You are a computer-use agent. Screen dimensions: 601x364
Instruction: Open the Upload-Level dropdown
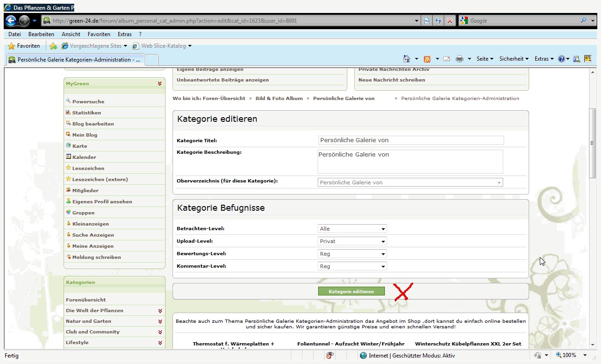pos(352,241)
